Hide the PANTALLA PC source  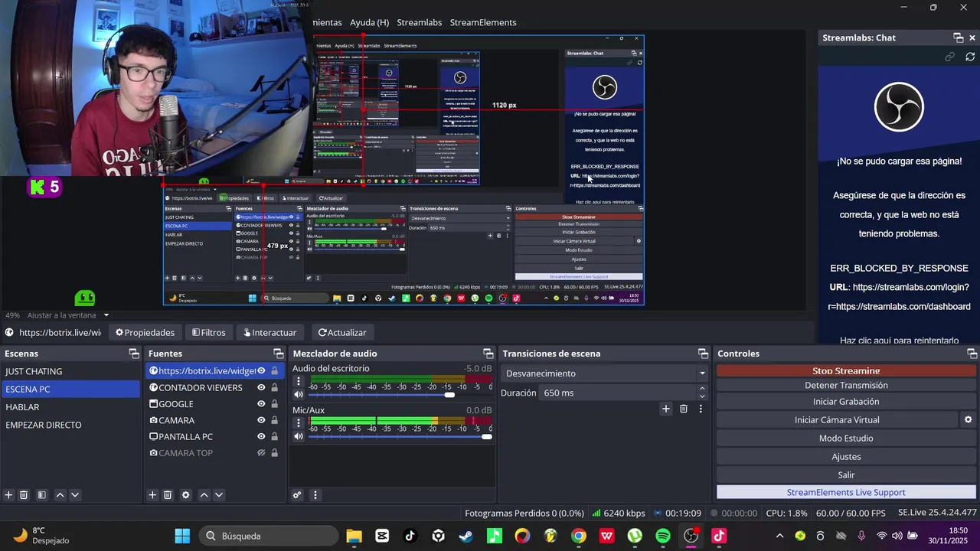(261, 436)
